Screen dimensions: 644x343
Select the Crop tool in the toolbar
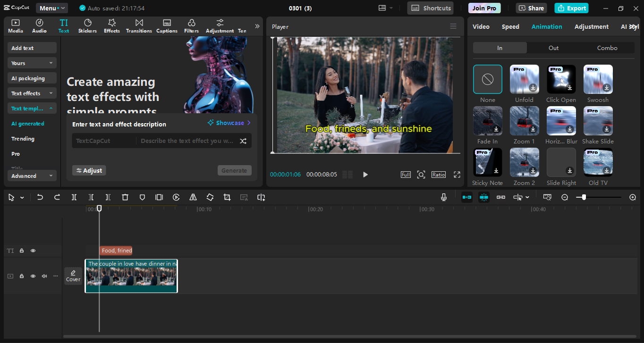click(227, 197)
